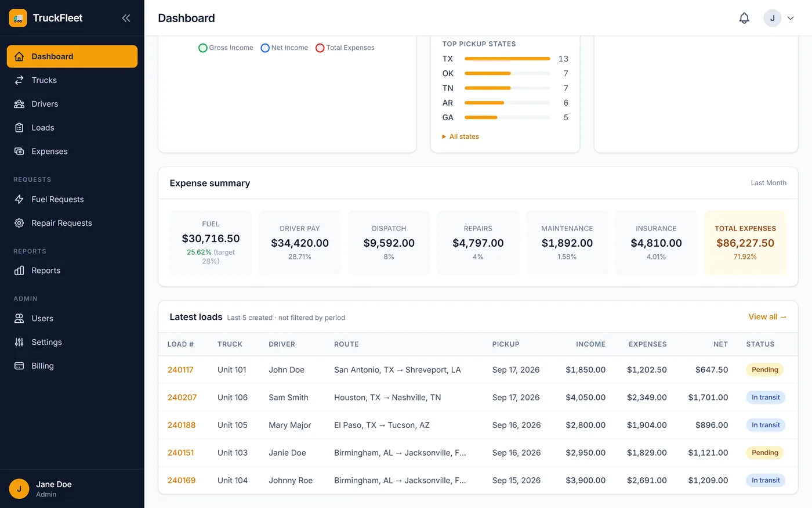Navigate to Fuel Requests
The width and height of the screenshot is (812, 508).
point(72,199)
